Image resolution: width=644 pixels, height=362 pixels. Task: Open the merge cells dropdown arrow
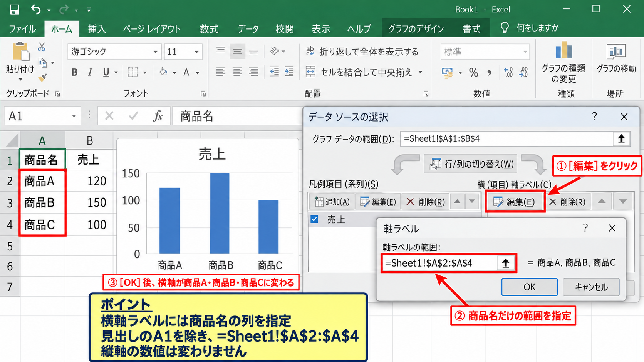click(x=420, y=72)
